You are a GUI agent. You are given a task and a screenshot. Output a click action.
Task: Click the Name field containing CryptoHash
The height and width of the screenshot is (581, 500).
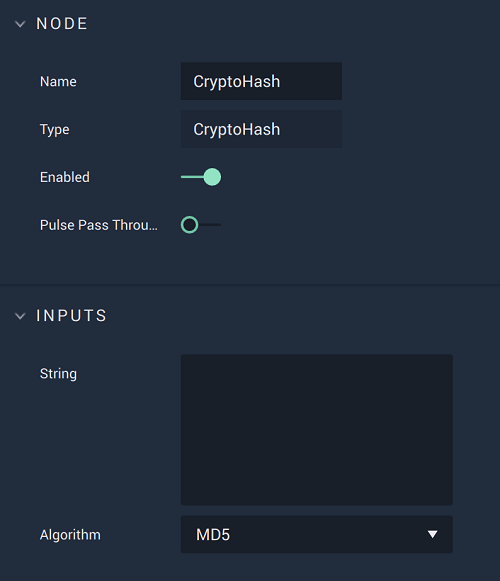click(261, 81)
